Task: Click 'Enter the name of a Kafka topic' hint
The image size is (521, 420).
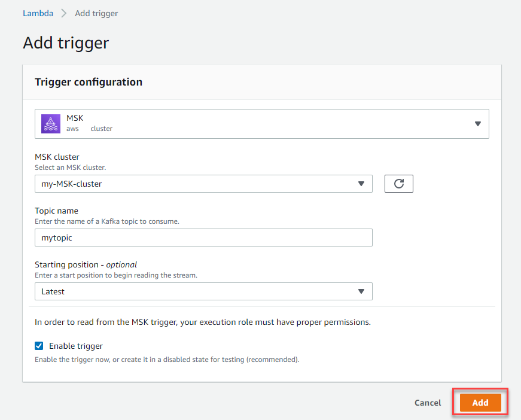Action: (x=107, y=221)
